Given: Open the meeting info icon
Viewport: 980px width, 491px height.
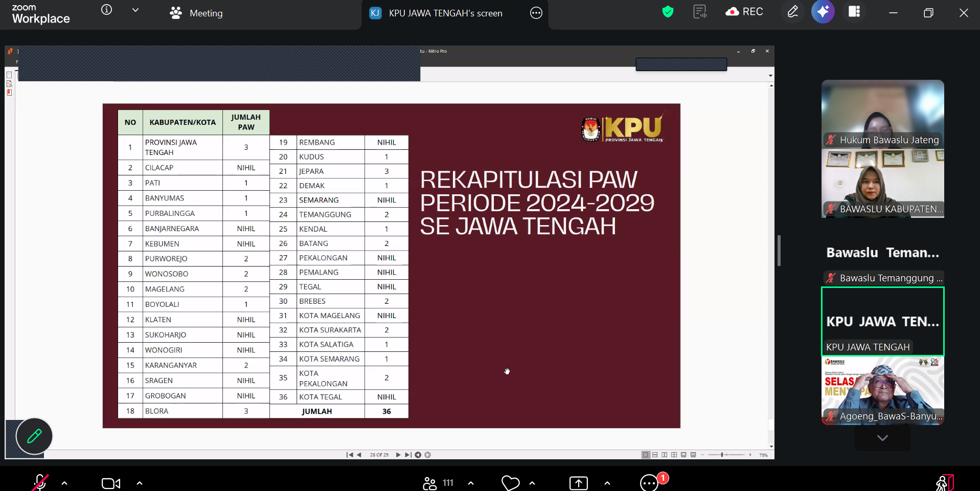Looking at the screenshot, I should (106, 10).
